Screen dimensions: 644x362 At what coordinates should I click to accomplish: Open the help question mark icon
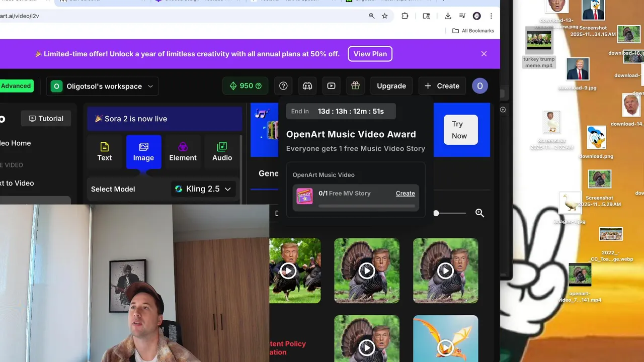tap(283, 86)
